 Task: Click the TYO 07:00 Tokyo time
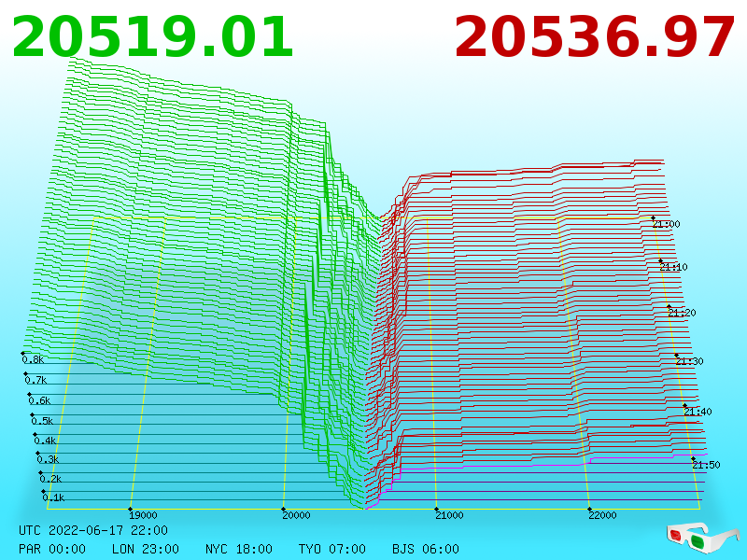[332, 549]
